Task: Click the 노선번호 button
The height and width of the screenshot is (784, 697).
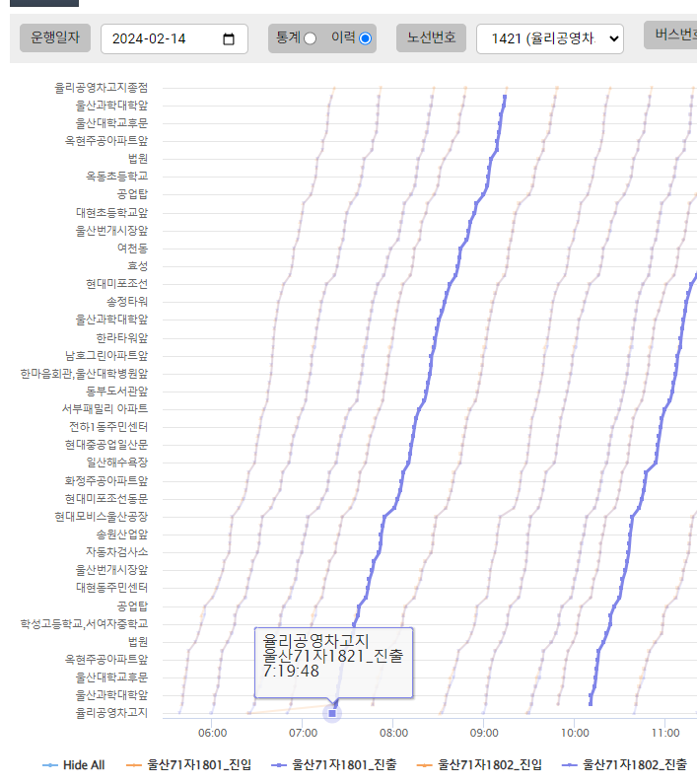Action: [432, 38]
